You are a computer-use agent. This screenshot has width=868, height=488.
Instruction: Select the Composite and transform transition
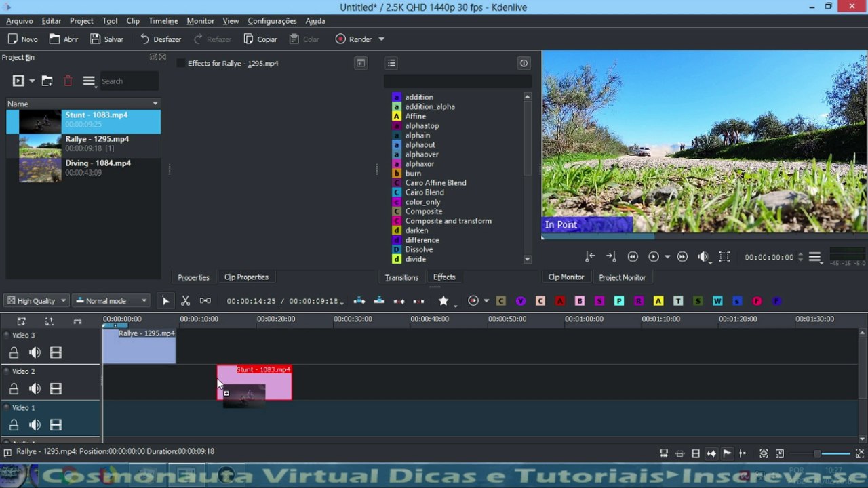pos(448,221)
